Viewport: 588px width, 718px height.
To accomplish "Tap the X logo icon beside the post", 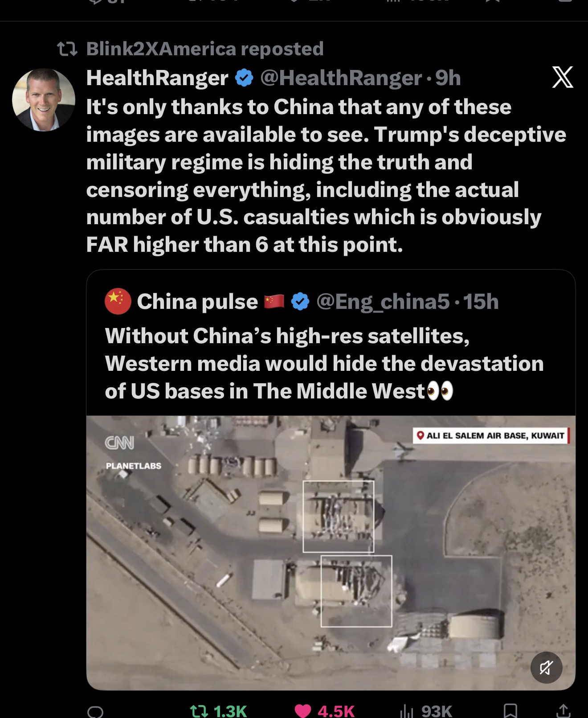I will [562, 78].
